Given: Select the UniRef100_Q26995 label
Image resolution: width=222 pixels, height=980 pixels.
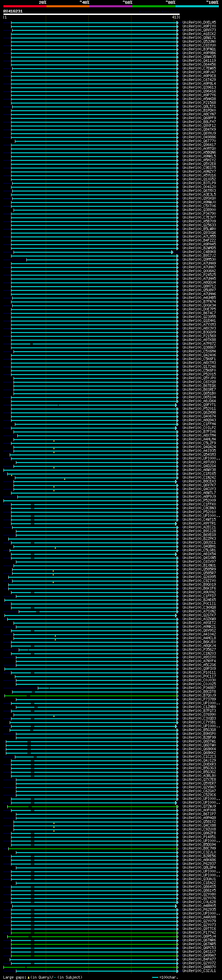Looking at the screenshot, I should click(x=199, y=577).
